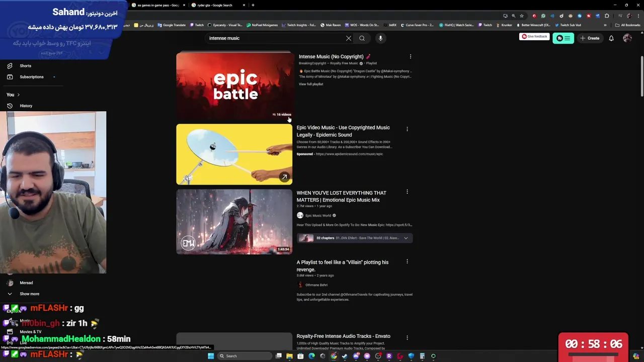Screen dimensions: 644x362
Task: Open Chrome extensions puzzle icon
Action: tap(607, 16)
